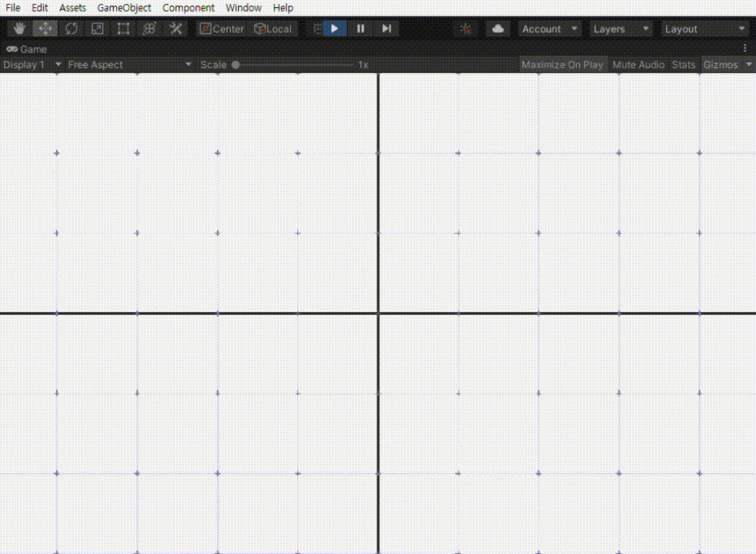756x554 pixels.
Task: Select the Move tool
Action: pos(45,29)
